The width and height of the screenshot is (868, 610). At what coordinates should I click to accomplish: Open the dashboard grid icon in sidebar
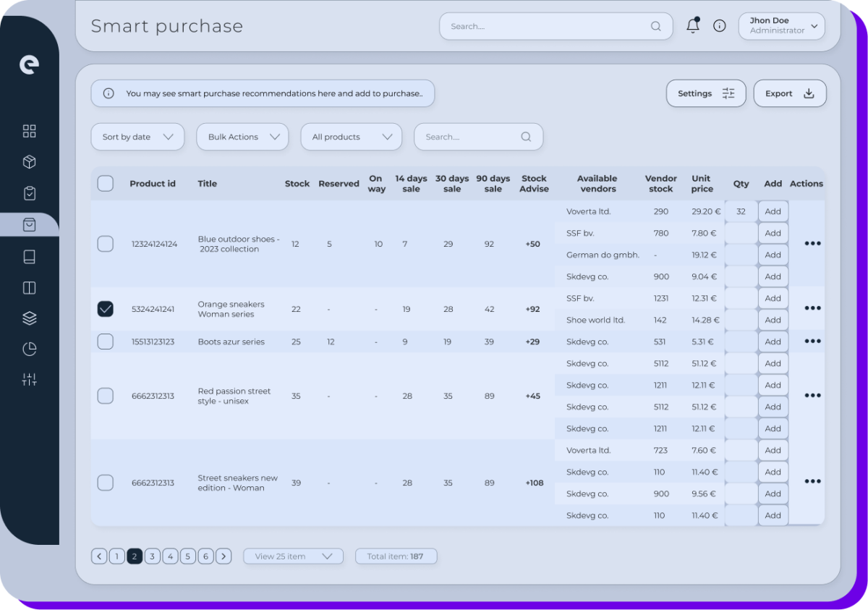click(29, 131)
